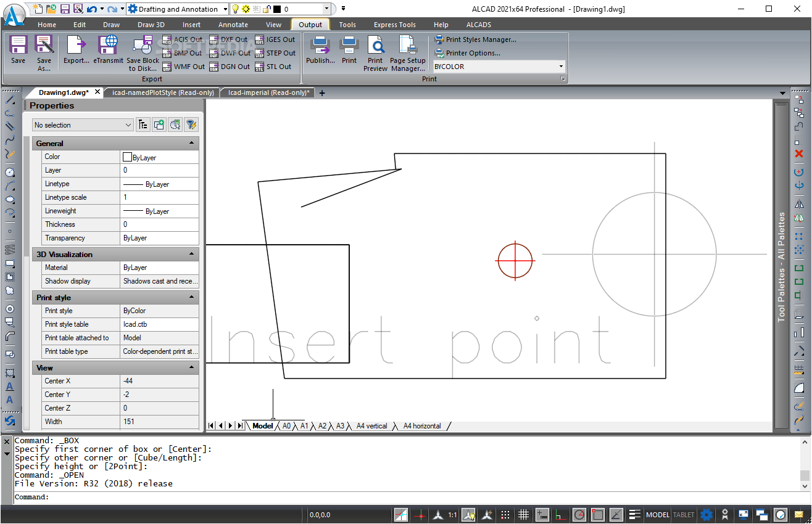Image resolution: width=812 pixels, height=524 pixels.
Task: Collapse the Print style section
Action: [x=192, y=298]
